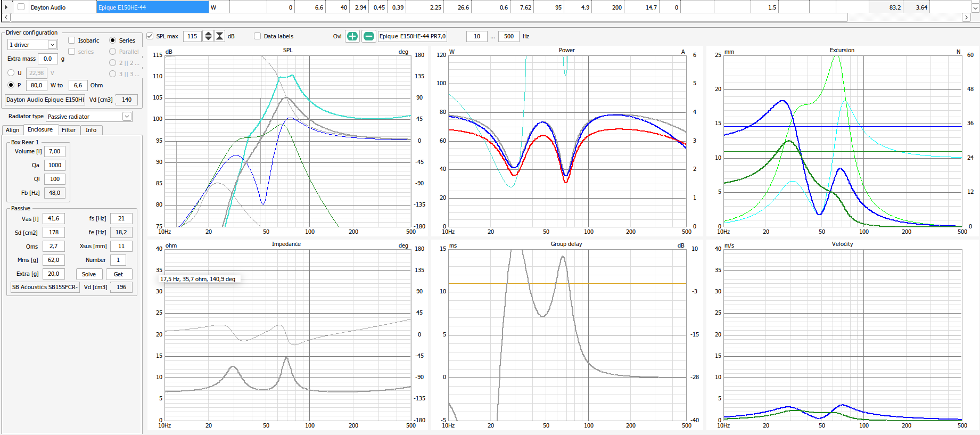Untick the SPL max checkbox
This screenshot has height=435, width=980.
coord(150,36)
